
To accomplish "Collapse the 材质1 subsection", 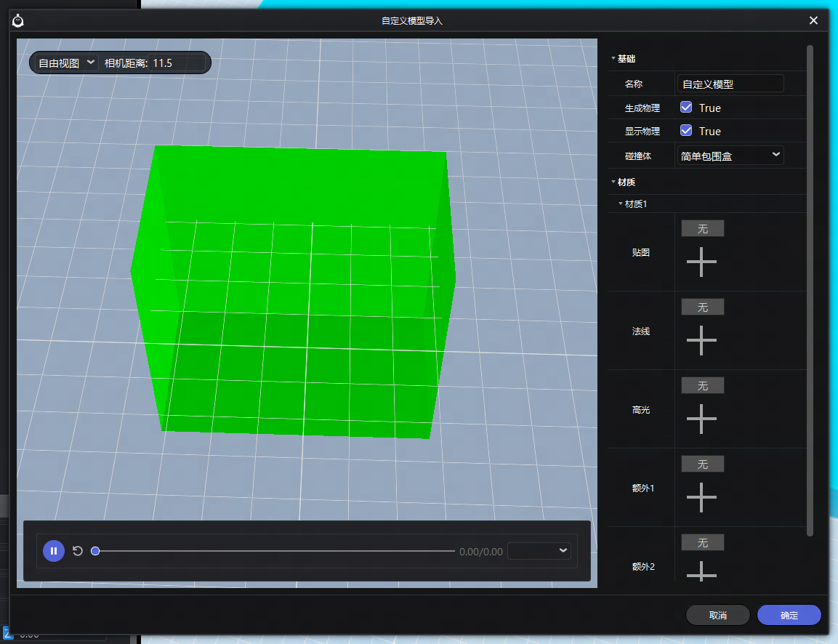I will click(x=621, y=204).
